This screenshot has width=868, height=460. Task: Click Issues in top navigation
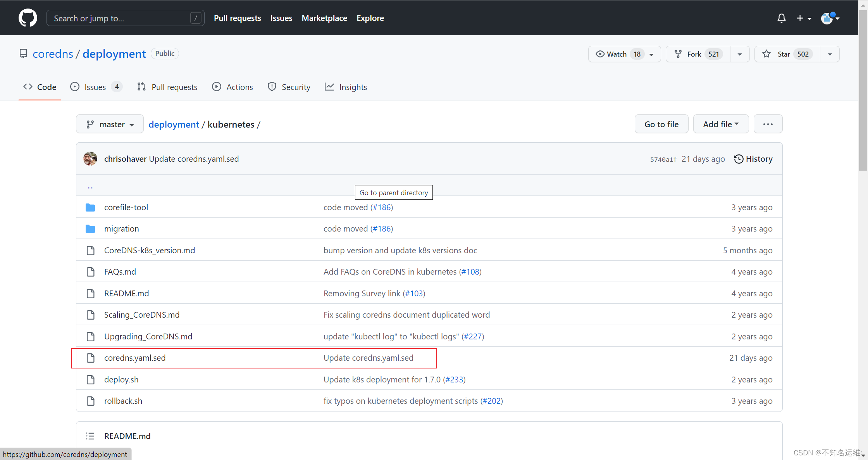pos(281,18)
